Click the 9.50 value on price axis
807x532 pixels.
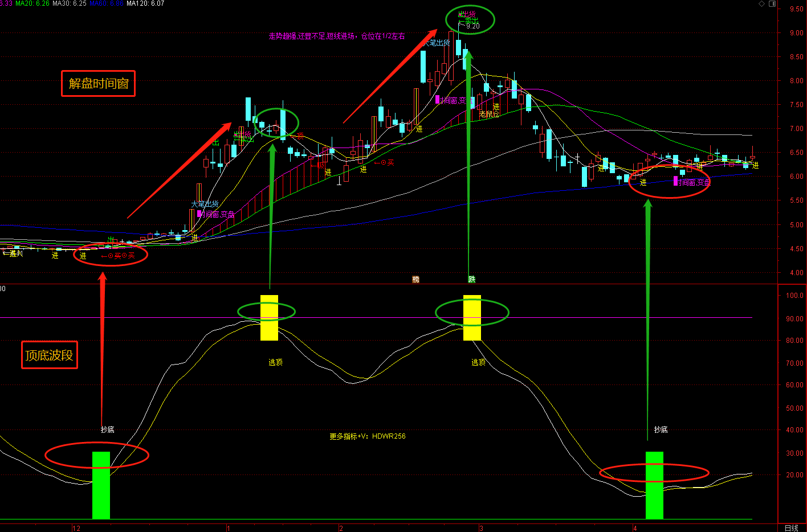point(796,9)
